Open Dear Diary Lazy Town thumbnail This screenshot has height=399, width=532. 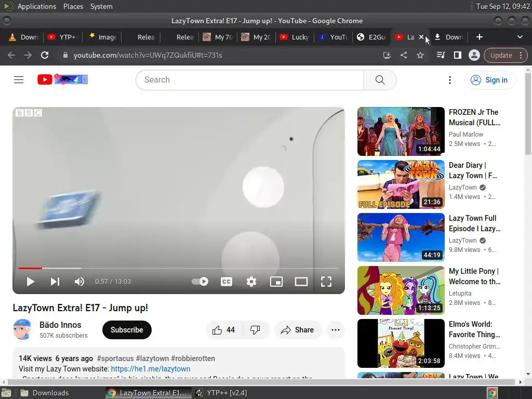[401, 184]
